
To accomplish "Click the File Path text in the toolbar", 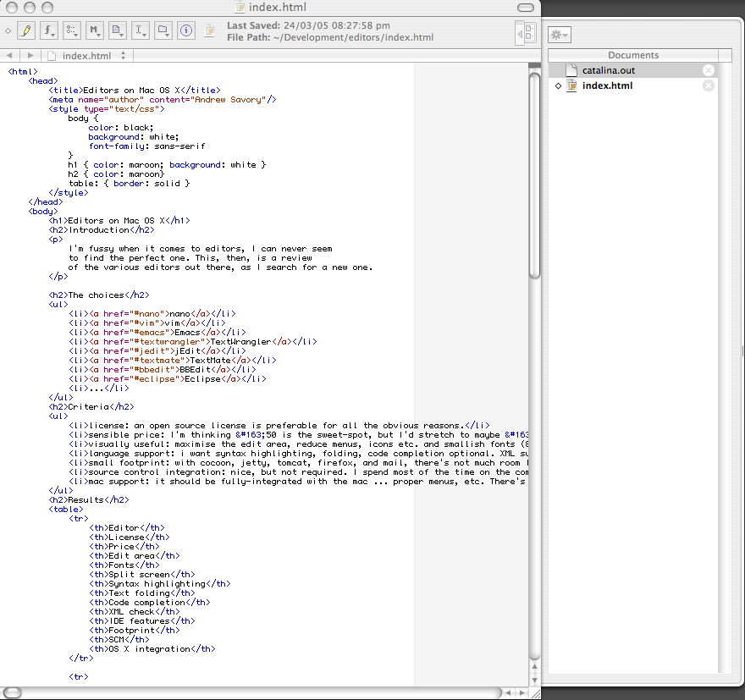I will click(x=330, y=37).
